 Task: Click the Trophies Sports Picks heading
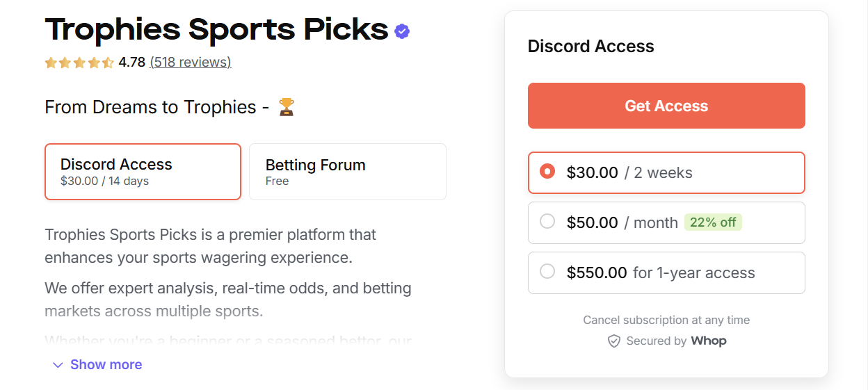216,30
